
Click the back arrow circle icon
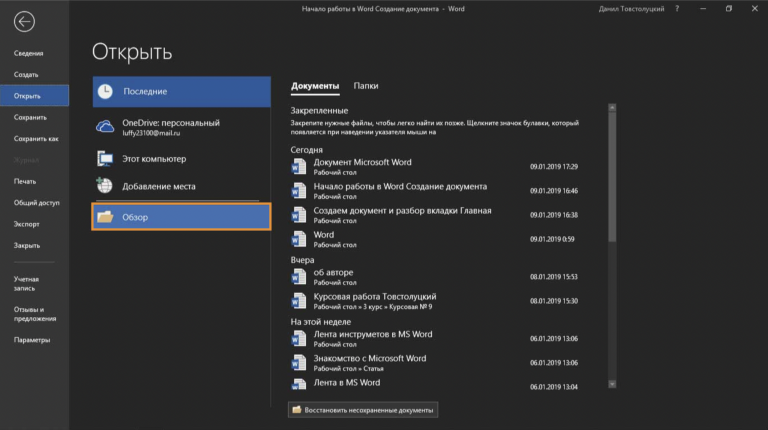(x=24, y=22)
